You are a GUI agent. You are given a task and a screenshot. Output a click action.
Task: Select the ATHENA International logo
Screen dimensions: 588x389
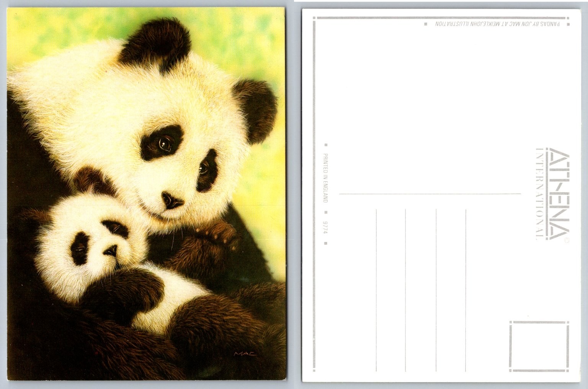[552, 196]
